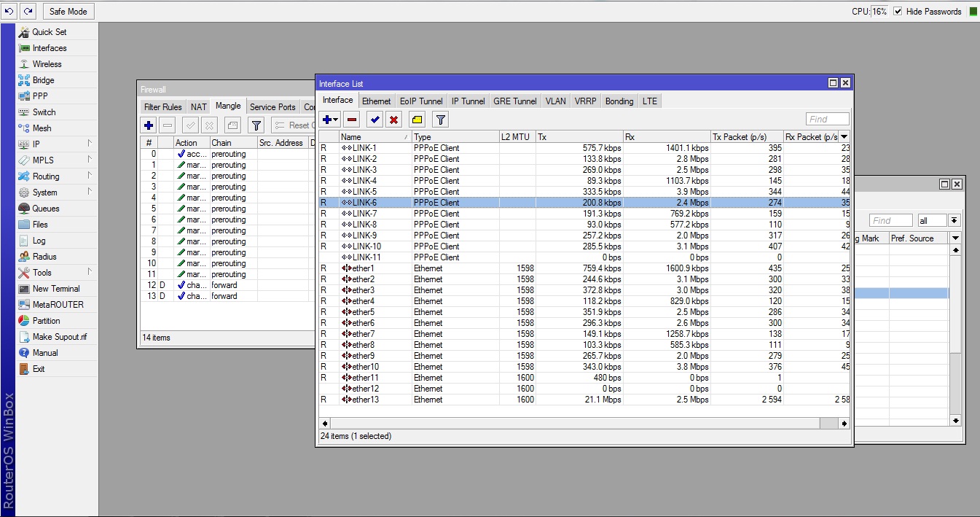Disable interface with red X icon
The width and height of the screenshot is (980, 517).
tap(394, 120)
